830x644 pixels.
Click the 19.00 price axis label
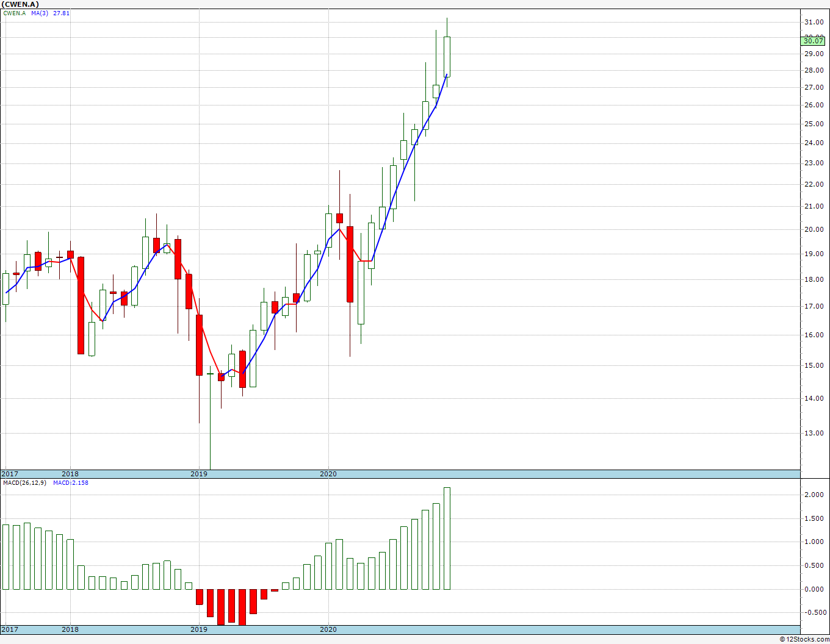tap(813, 254)
